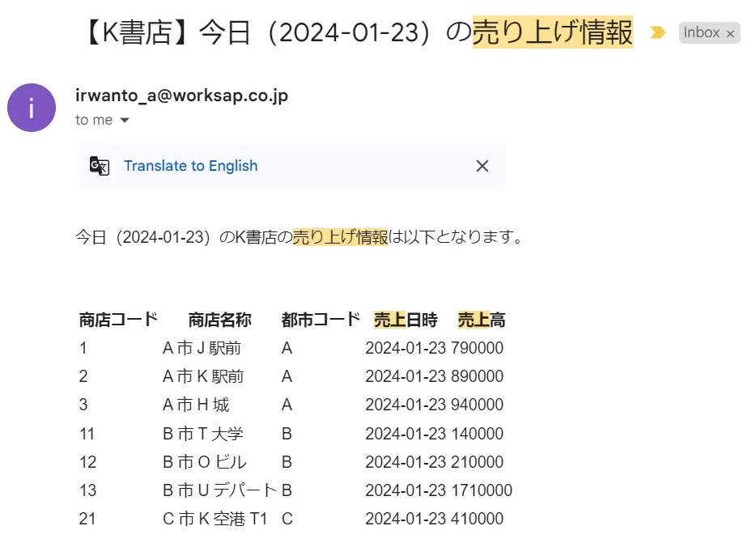756x560 pixels.
Task: Click Translate to English
Action: [190, 165]
